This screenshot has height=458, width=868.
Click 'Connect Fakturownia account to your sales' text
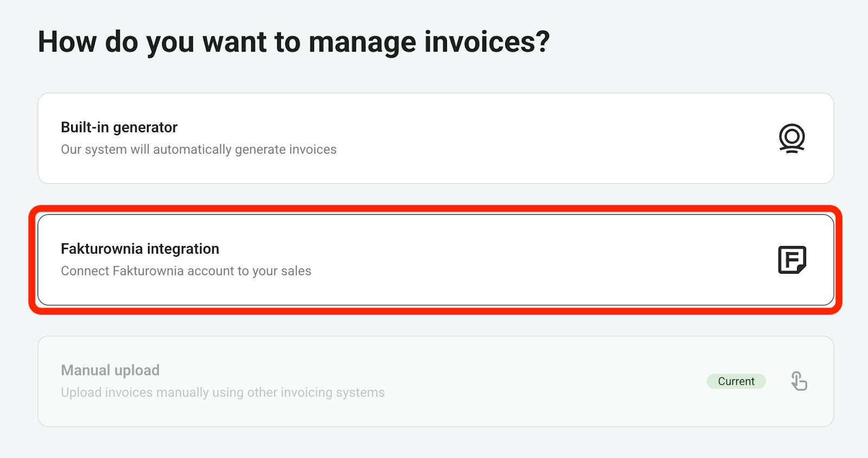click(x=186, y=271)
